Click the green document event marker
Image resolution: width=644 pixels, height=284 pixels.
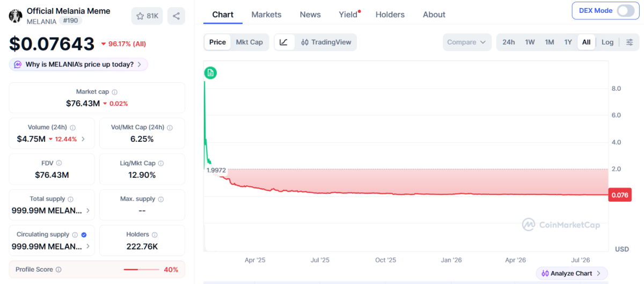coord(210,72)
